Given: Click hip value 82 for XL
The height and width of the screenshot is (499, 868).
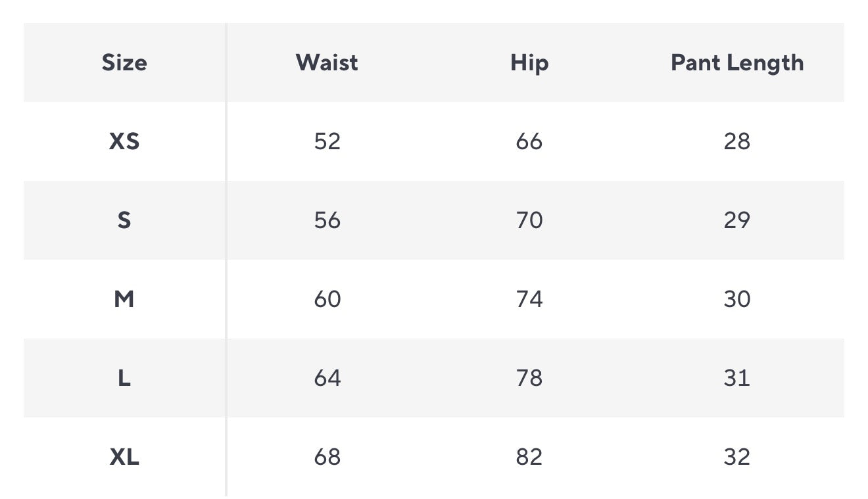Looking at the screenshot, I should [529, 457].
